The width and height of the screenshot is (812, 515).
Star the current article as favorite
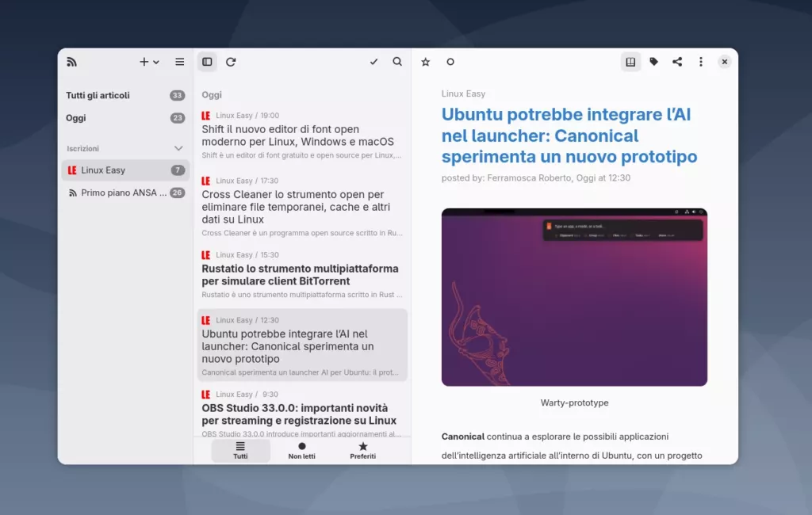coord(426,62)
